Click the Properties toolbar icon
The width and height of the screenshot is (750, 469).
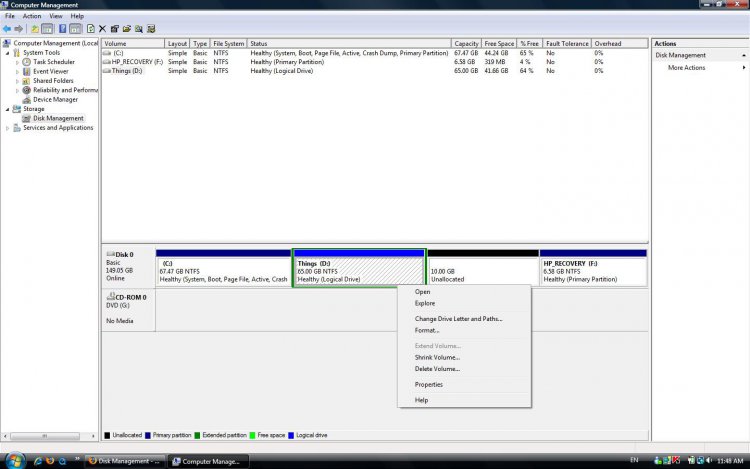pyautogui.click(x=115, y=29)
